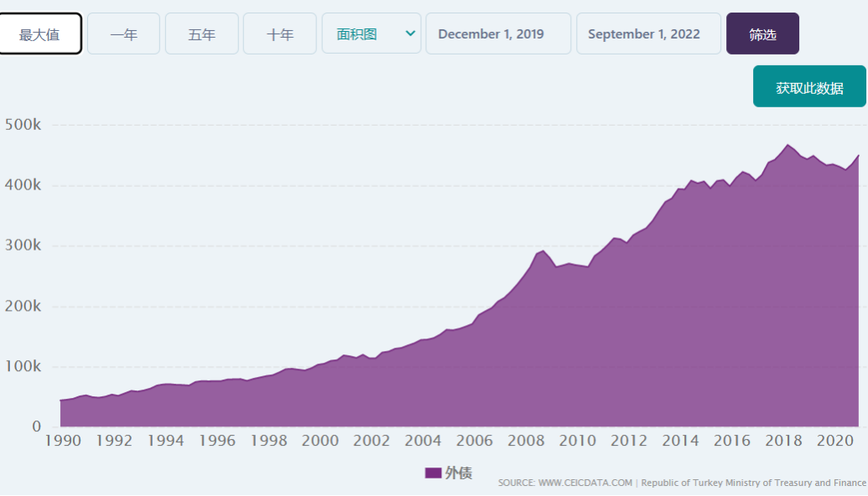This screenshot has height=496, width=868.
Task: Toggle the 外债 legend color swatch
Action: click(x=433, y=473)
